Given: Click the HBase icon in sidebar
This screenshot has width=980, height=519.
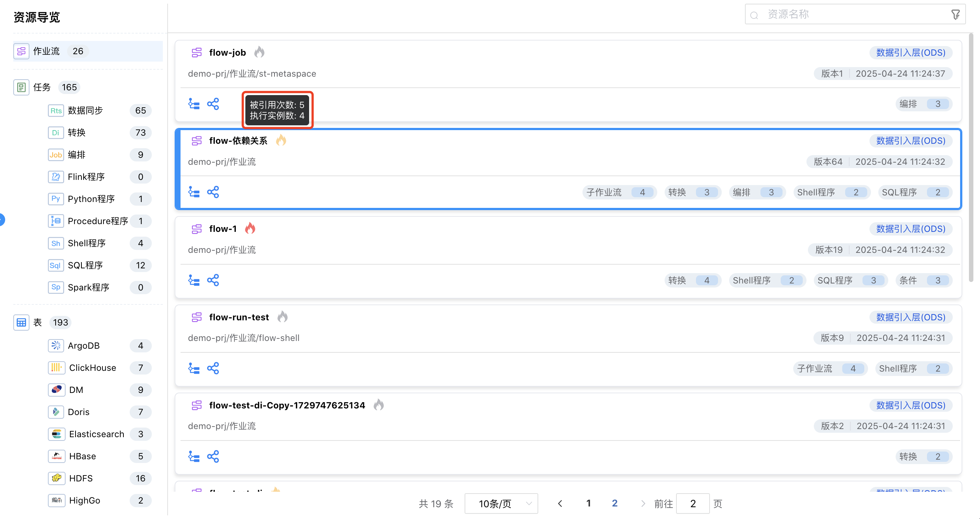Looking at the screenshot, I should click(56, 456).
